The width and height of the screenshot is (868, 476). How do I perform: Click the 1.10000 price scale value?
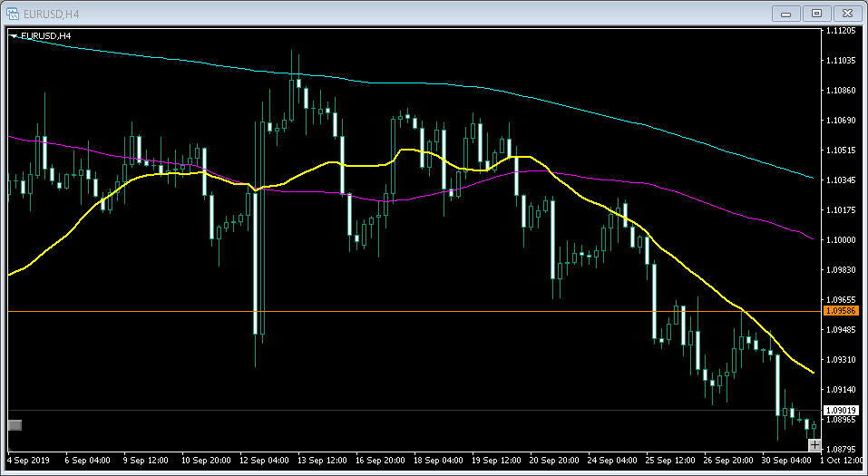tap(841, 239)
